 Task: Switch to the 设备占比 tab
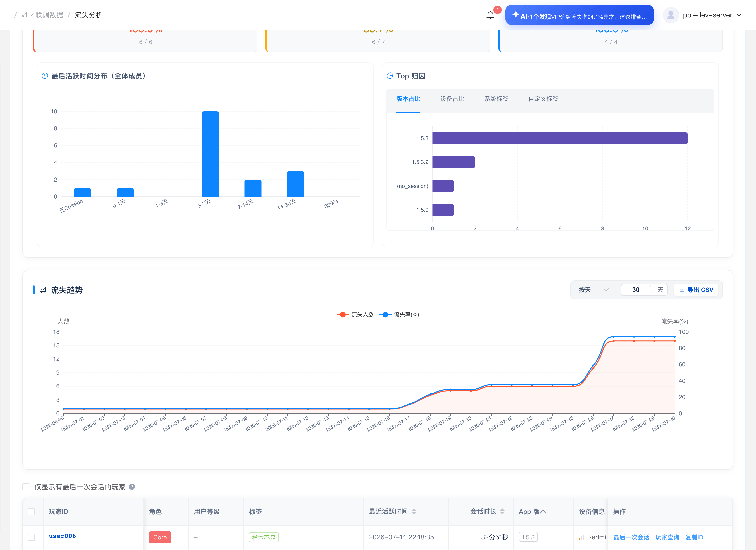tap(452, 99)
